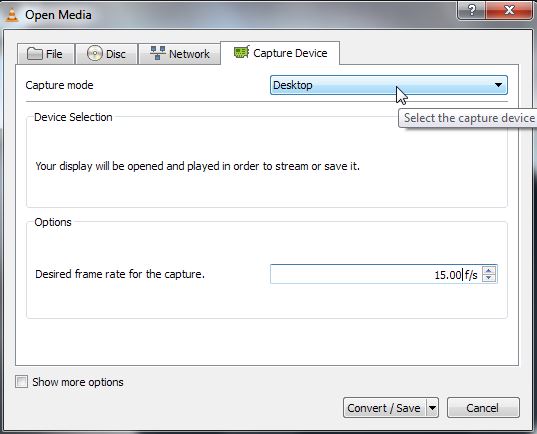Click the network computers icon
This screenshot has width=537, height=434.
coord(158,53)
